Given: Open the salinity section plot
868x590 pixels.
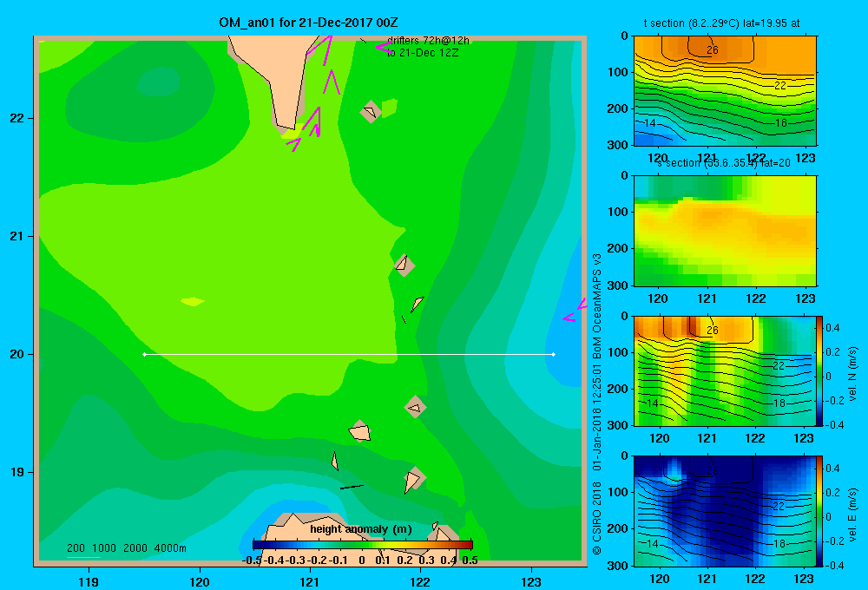Looking at the screenshot, I should [725, 231].
